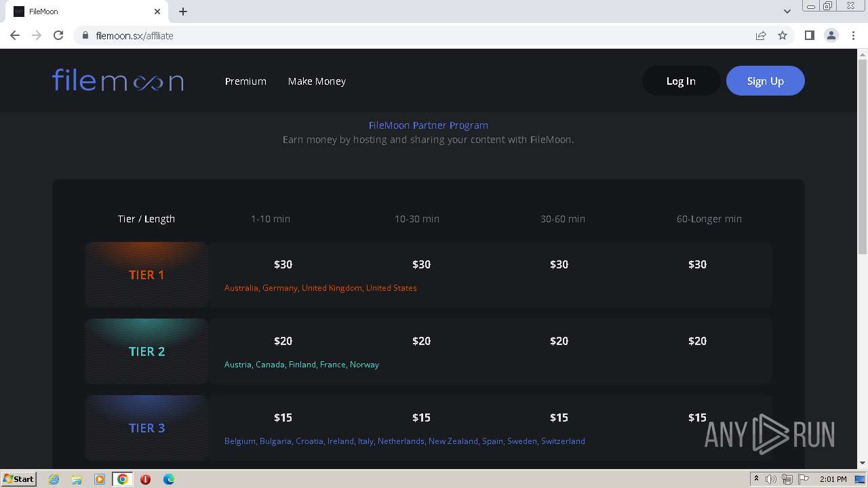The image size is (868, 488).
Task: Click the Show desktop button
Action: [x=861, y=479]
